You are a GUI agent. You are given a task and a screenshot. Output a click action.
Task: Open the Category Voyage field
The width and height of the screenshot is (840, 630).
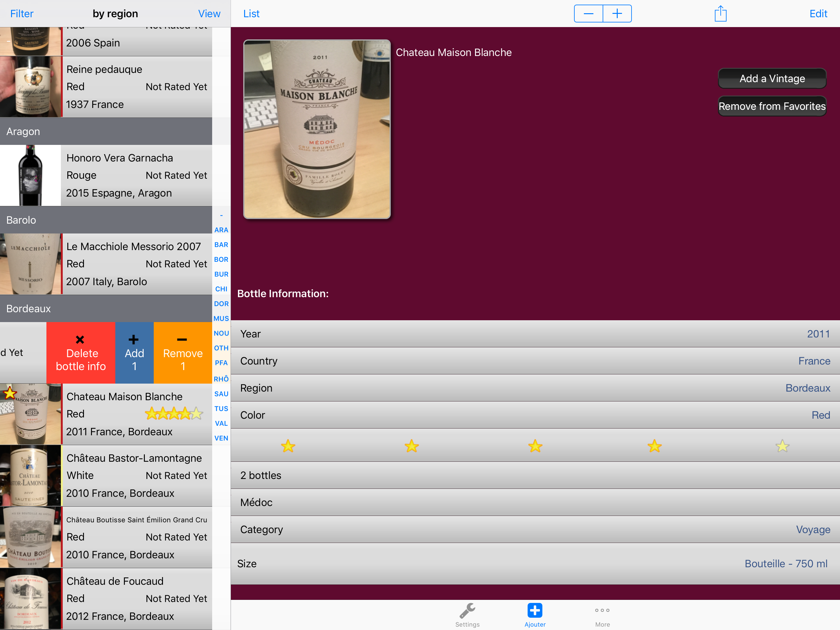[x=535, y=530]
